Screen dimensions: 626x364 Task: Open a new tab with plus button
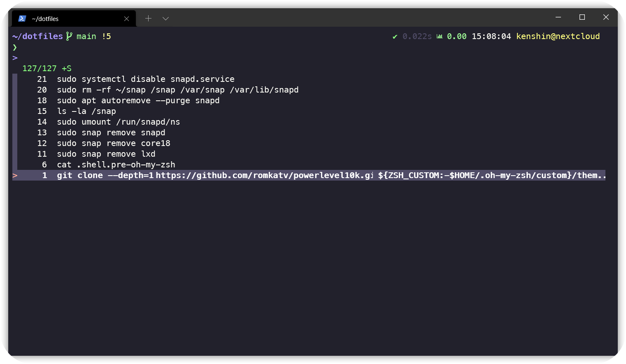point(148,19)
